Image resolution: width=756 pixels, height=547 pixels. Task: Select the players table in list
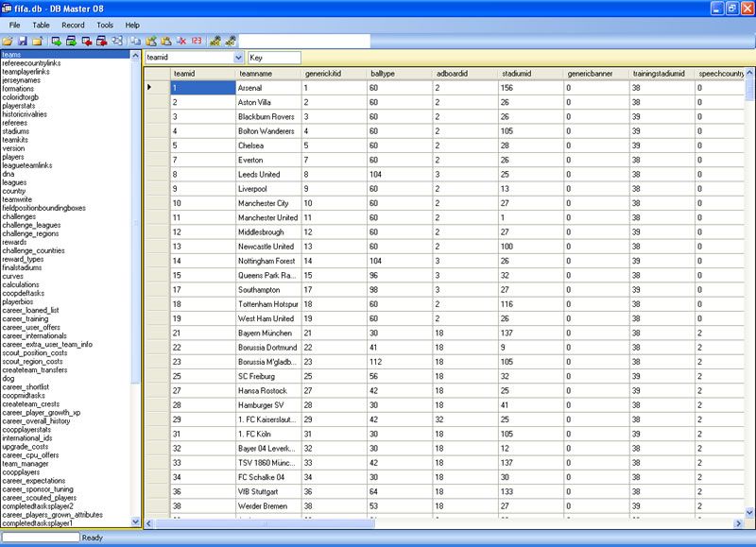pyautogui.click(x=13, y=157)
